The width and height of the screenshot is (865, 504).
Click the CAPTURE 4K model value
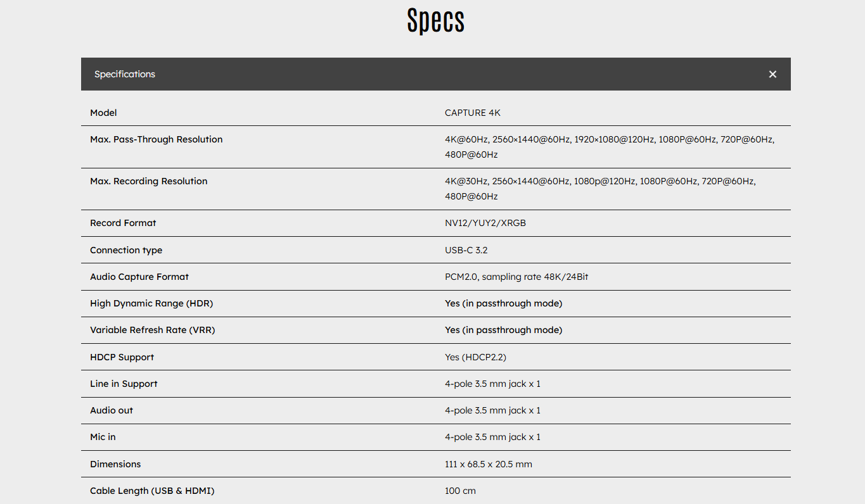[473, 113]
